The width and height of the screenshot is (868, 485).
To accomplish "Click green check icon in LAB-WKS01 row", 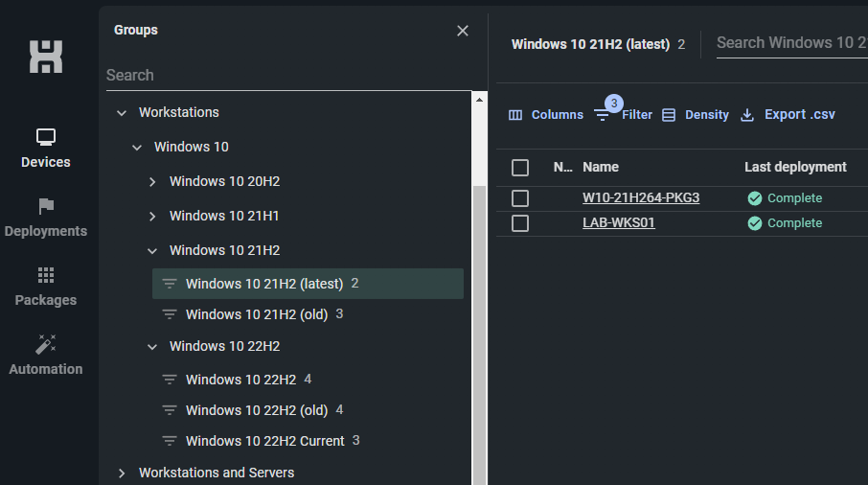I will 755,223.
